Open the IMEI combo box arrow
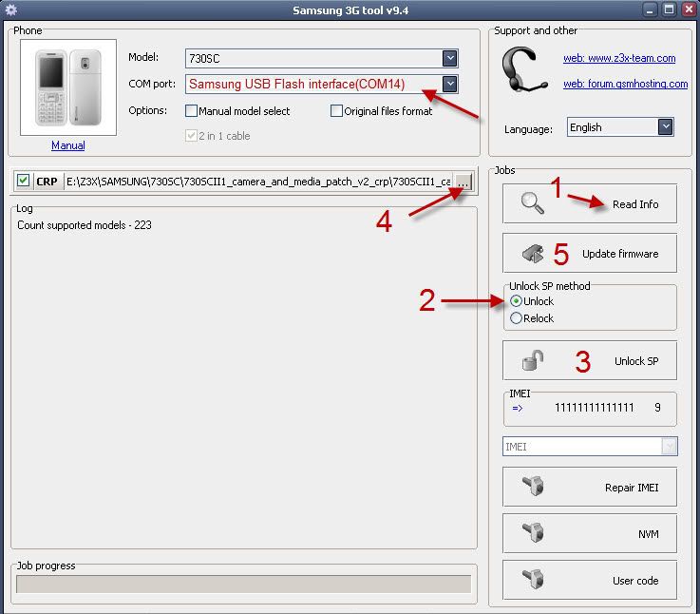Viewport: 700px width, 614px height. click(670, 446)
